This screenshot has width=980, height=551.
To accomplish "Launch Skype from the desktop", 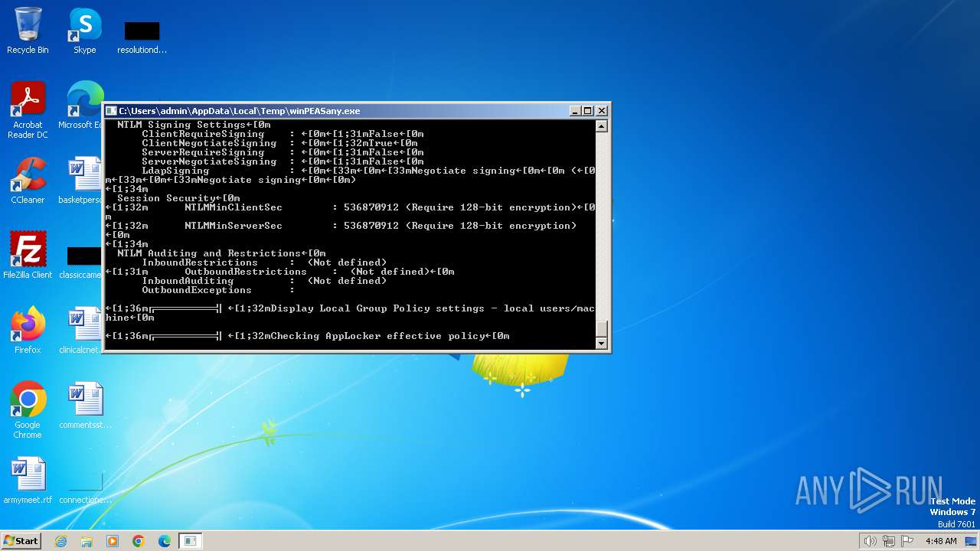I will (85, 31).
